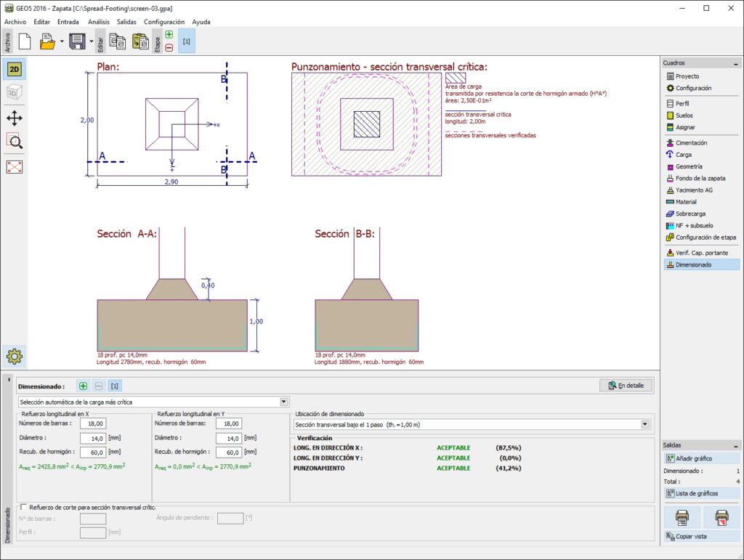The height and width of the screenshot is (560, 744).
Task: Click the New file icon
Action: (x=24, y=42)
